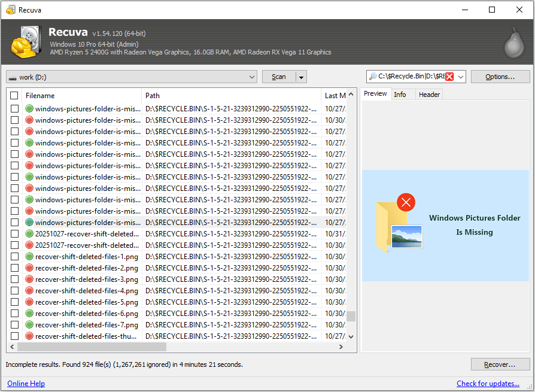Select row recover-shift-deleted-files-6.png
This screenshot has width=535, height=392.
(177, 313)
